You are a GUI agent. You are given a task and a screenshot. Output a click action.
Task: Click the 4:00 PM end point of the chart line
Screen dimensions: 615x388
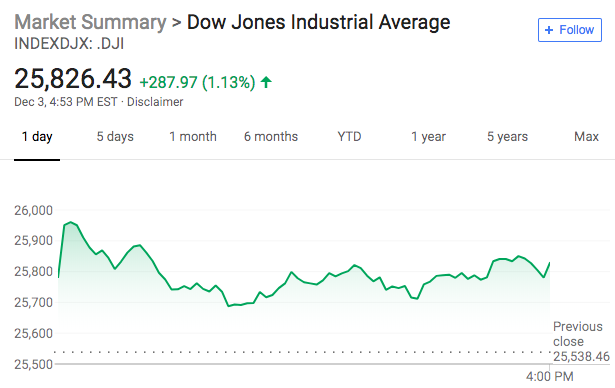pyautogui.click(x=549, y=263)
